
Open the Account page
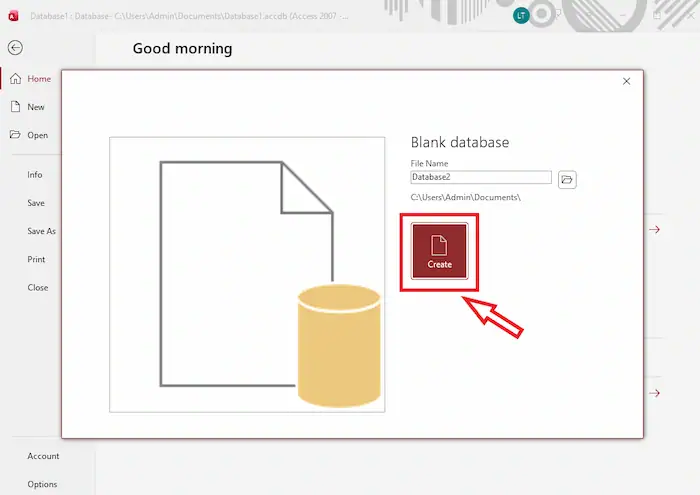pyautogui.click(x=43, y=456)
